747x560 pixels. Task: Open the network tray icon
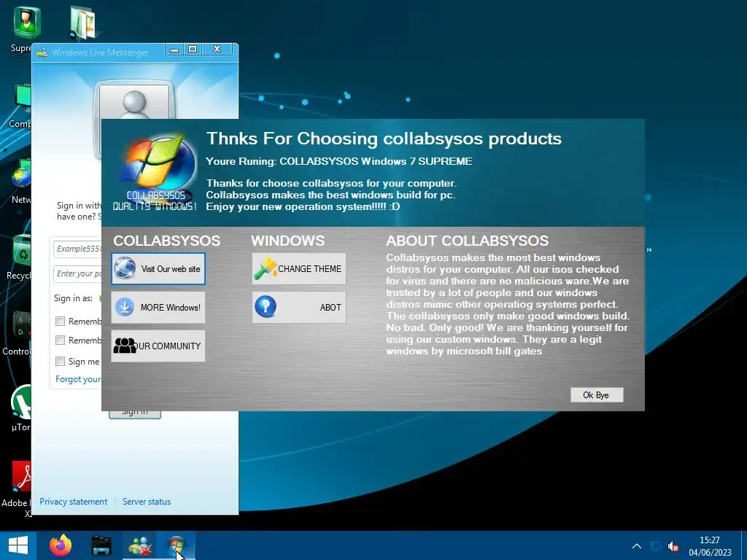point(656,546)
